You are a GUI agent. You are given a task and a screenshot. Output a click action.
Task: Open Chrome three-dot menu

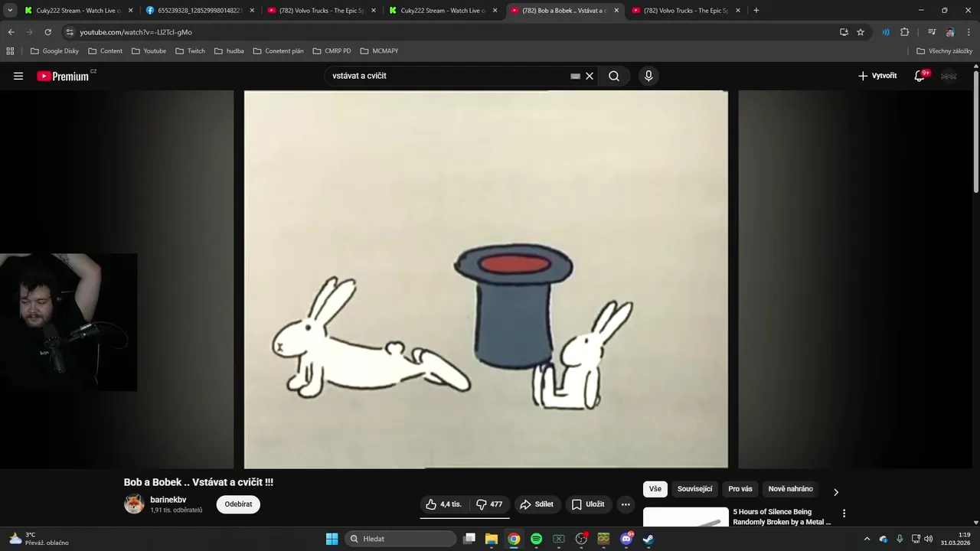(969, 32)
